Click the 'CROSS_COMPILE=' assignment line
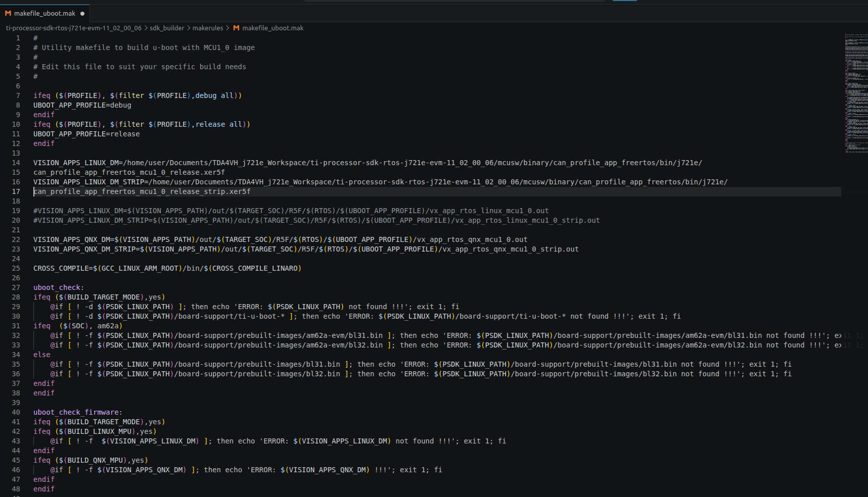Image resolution: width=868 pixels, height=497 pixels. pos(167,269)
